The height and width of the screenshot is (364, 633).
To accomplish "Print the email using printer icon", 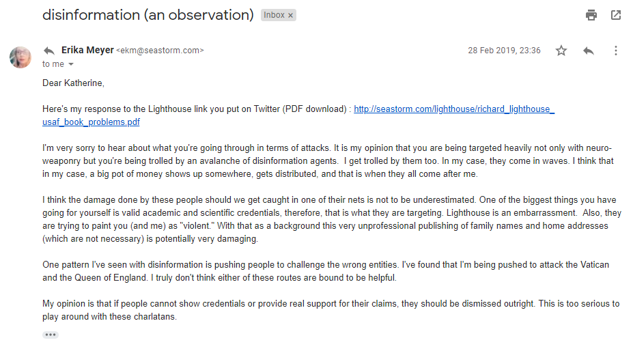I will point(591,15).
